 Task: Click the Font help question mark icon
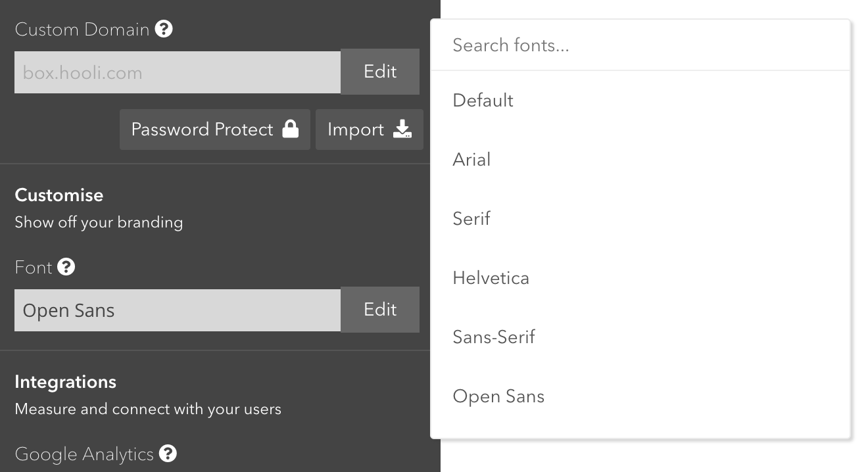(x=66, y=267)
